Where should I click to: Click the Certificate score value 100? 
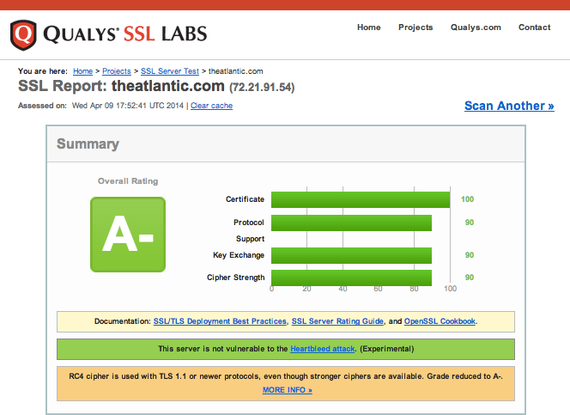pos(467,199)
